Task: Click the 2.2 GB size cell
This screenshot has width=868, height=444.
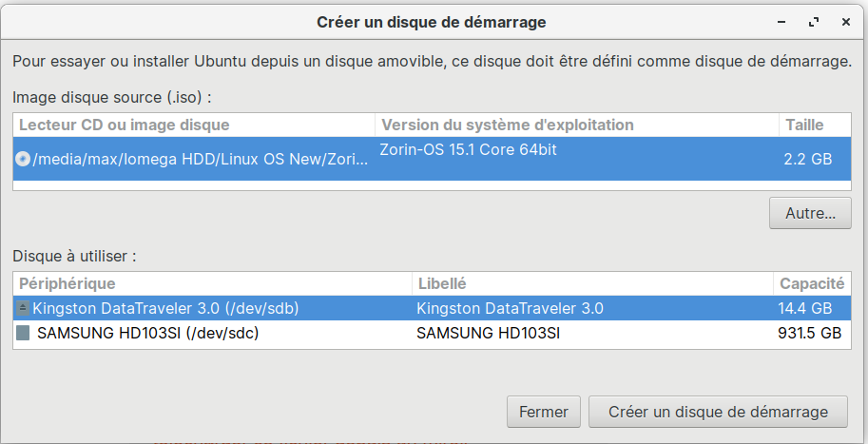Action: (808, 159)
